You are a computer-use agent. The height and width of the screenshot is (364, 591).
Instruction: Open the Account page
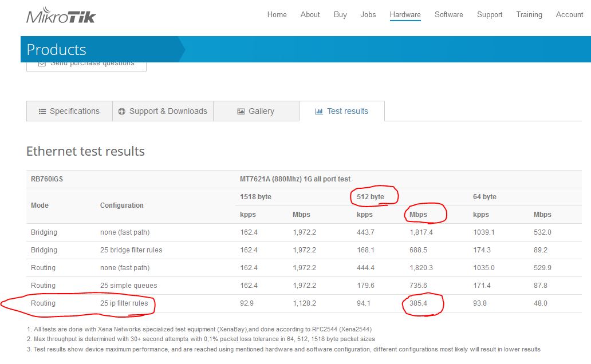pos(569,14)
